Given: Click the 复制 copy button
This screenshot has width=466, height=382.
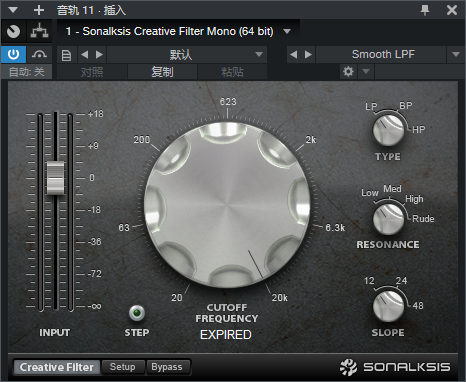Looking at the screenshot, I should coord(162,72).
